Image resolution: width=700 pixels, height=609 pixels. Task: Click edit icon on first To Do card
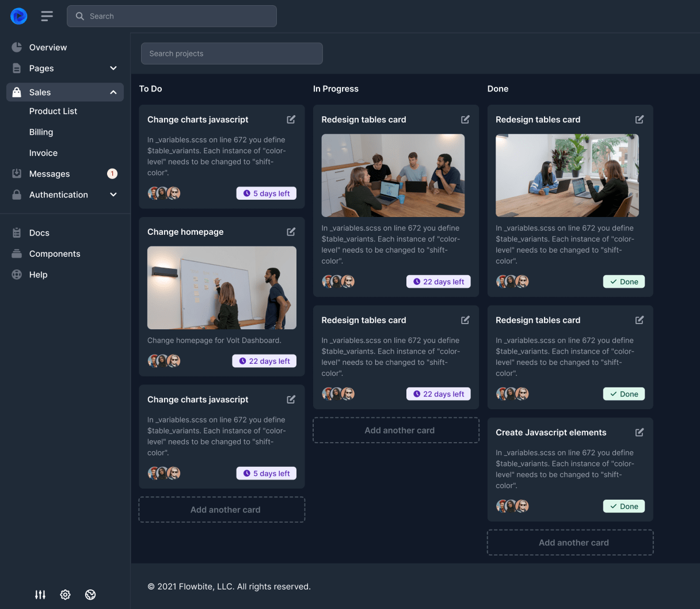pyautogui.click(x=291, y=119)
